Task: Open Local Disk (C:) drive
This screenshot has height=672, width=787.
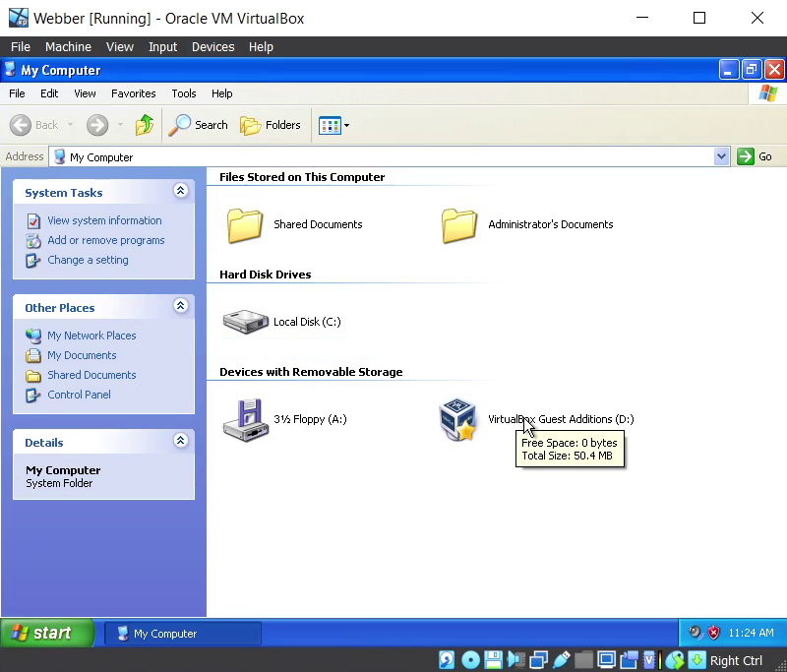Action: pyautogui.click(x=245, y=322)
